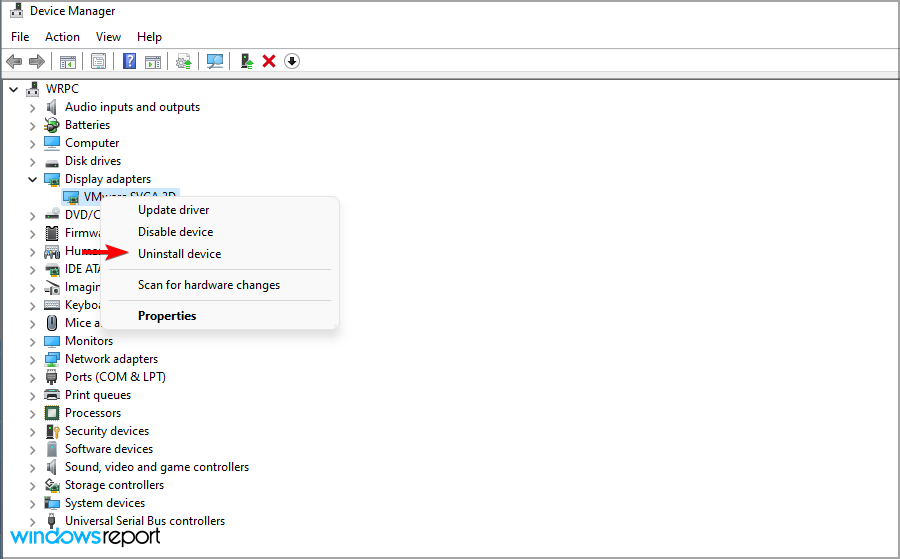Select the WRPC computer name
This screenshot has height=559, width=900.
[63, 89]
